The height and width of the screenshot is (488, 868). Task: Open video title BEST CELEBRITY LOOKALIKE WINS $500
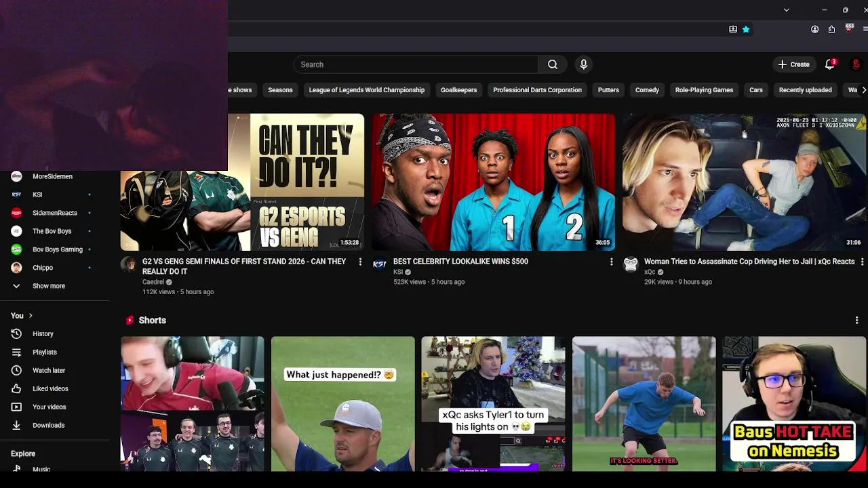tap(460, 262)
